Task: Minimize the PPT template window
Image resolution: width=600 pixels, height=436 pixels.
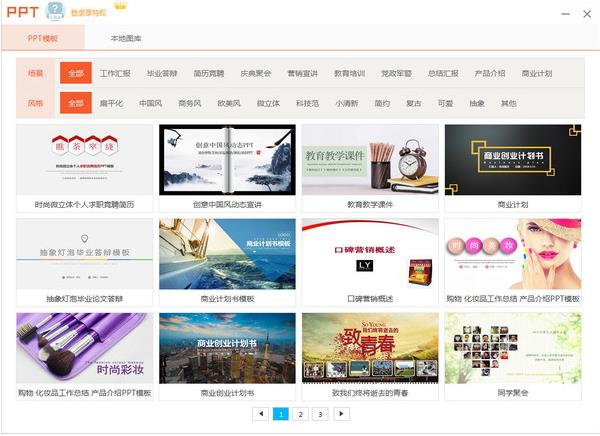Action: coord(566,14)
